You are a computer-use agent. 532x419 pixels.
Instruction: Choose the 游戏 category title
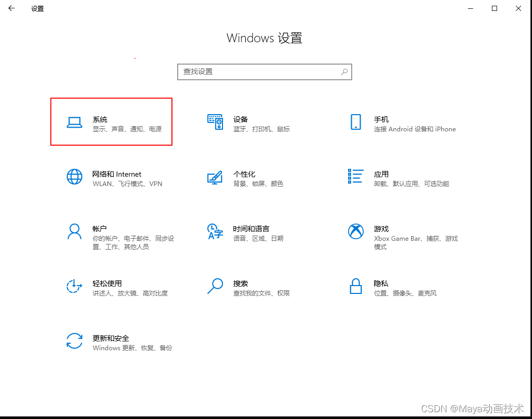(x=381, y=229)
